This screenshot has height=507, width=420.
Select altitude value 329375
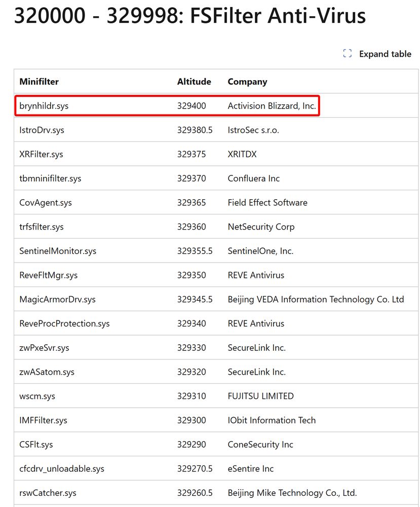192,154
